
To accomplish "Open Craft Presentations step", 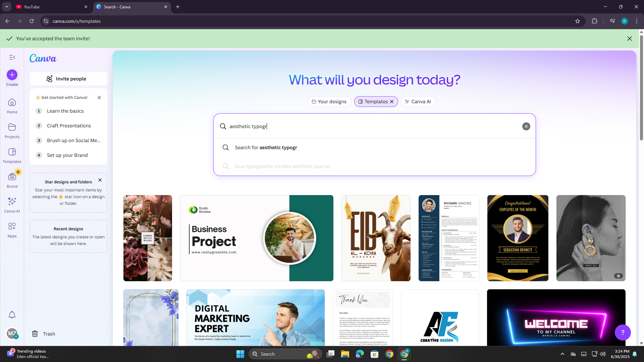I will click(69, 126).
